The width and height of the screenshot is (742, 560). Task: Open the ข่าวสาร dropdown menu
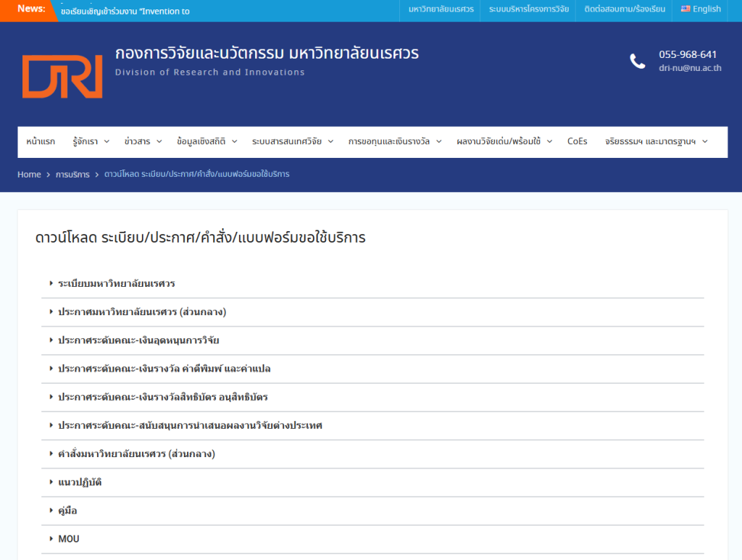pos(142,141)
